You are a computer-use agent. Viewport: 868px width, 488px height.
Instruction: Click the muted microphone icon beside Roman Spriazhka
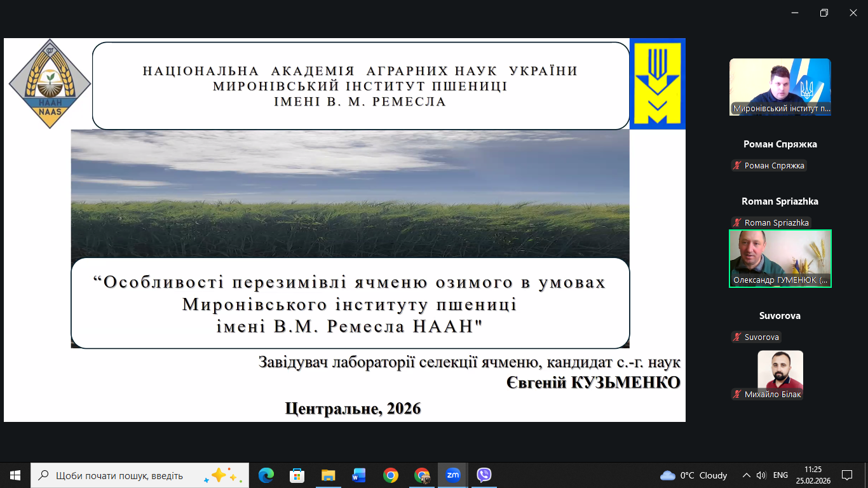pos(738,222)
